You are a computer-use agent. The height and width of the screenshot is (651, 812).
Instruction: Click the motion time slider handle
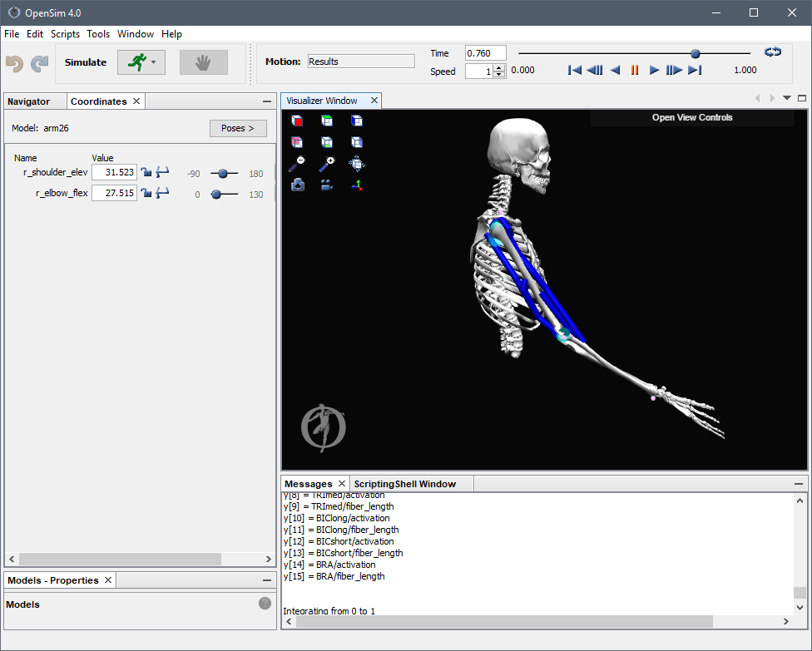(696, 53)
